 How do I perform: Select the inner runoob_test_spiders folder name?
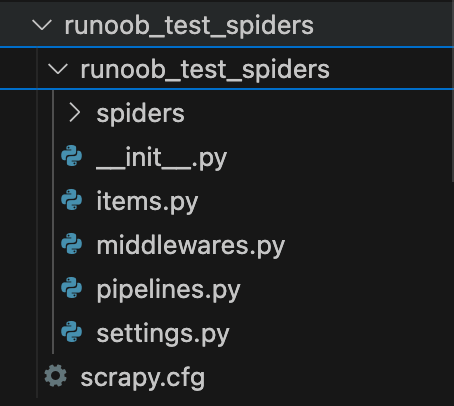[x=205, y=70]
